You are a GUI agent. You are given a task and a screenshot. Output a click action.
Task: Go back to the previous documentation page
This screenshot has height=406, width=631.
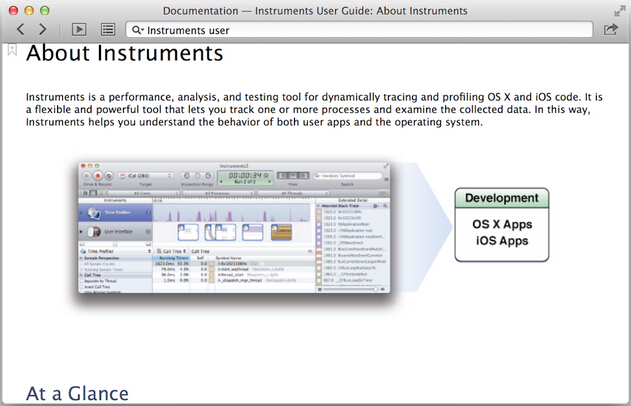pyautogui.click(x=19, y=30)
